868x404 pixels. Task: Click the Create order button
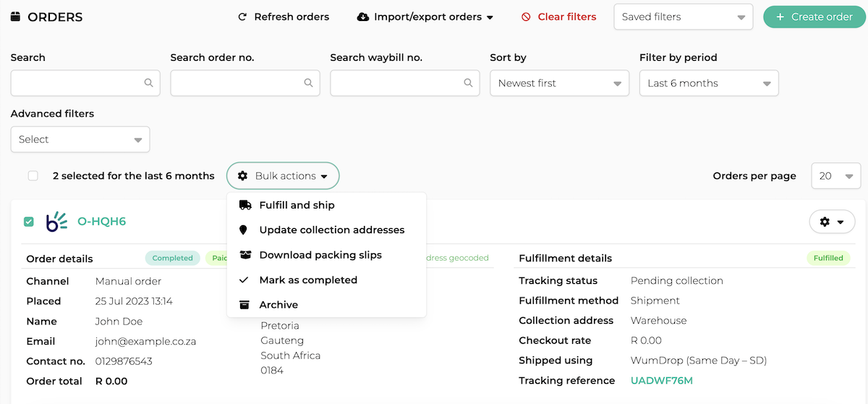[x=814, y=17]
